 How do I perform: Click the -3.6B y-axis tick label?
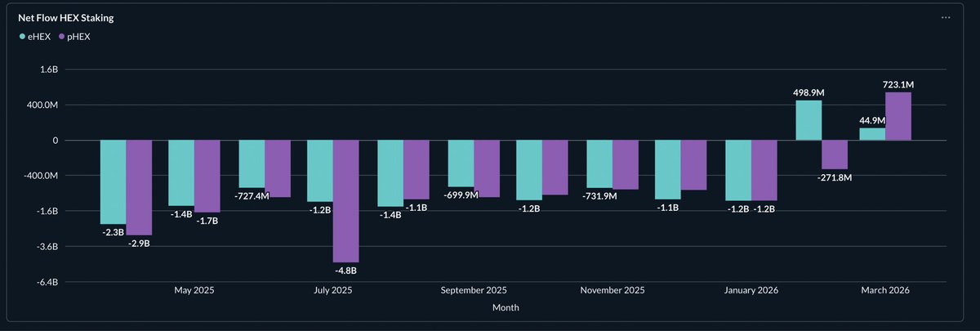tap(46, 246)
